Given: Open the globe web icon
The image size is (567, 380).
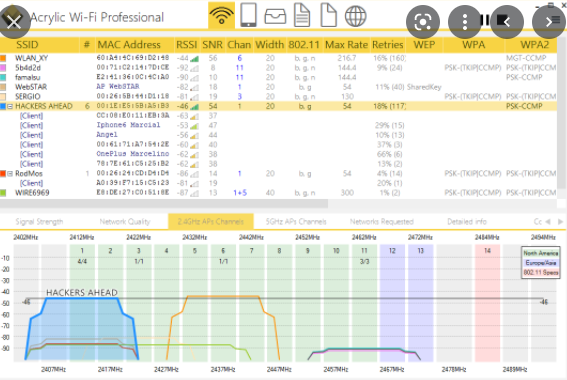Looking at the screenshot, I should click(x=355, y=16).
